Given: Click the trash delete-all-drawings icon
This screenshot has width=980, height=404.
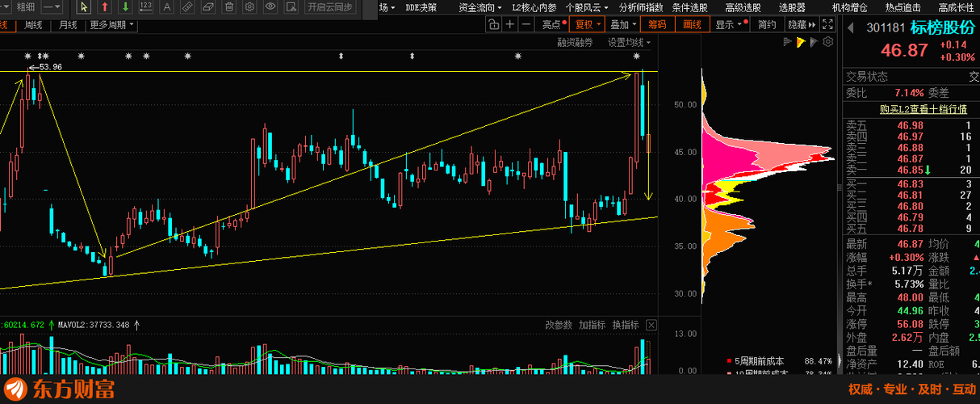Looking at the screenshot, I should click(x=229, y=7).
